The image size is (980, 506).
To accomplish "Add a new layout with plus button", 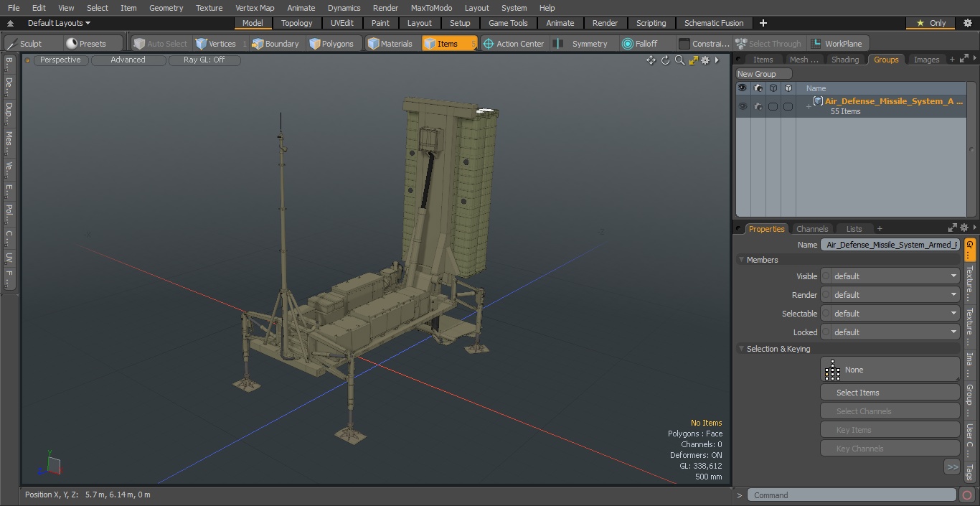I will coord(763,23).
